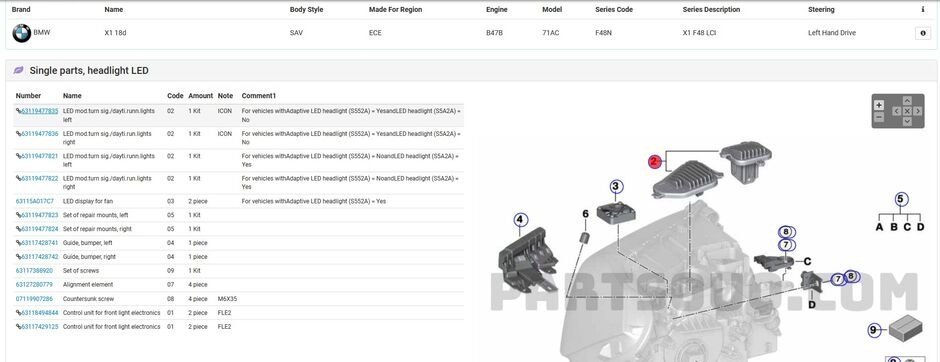Image resolution: width=940 pixels, height=362 pixels.
Task: Pan the diagram upward
Action: (907, 101)
